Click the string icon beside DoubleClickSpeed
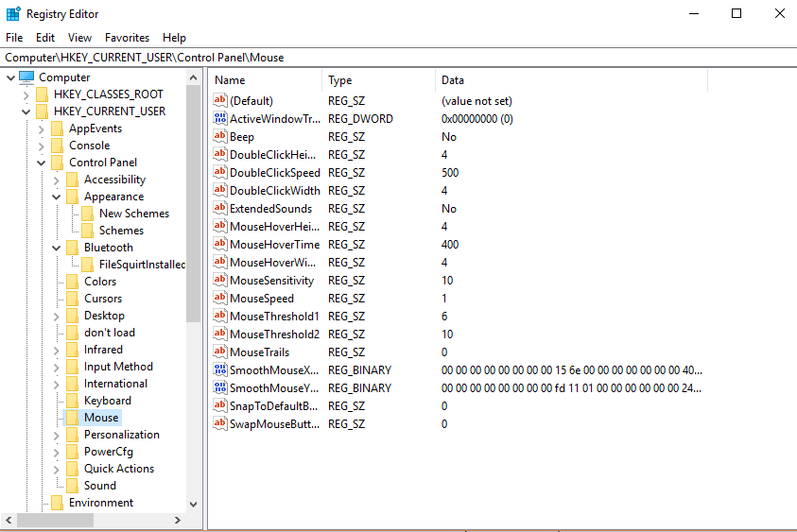This screenshot has width=797, height=532. pos(220,172)
